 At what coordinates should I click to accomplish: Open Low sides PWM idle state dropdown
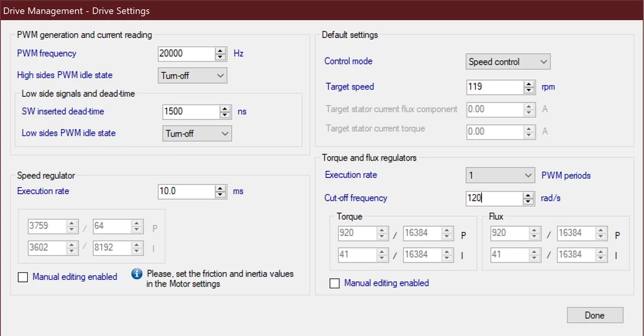(x=197, y=133)
